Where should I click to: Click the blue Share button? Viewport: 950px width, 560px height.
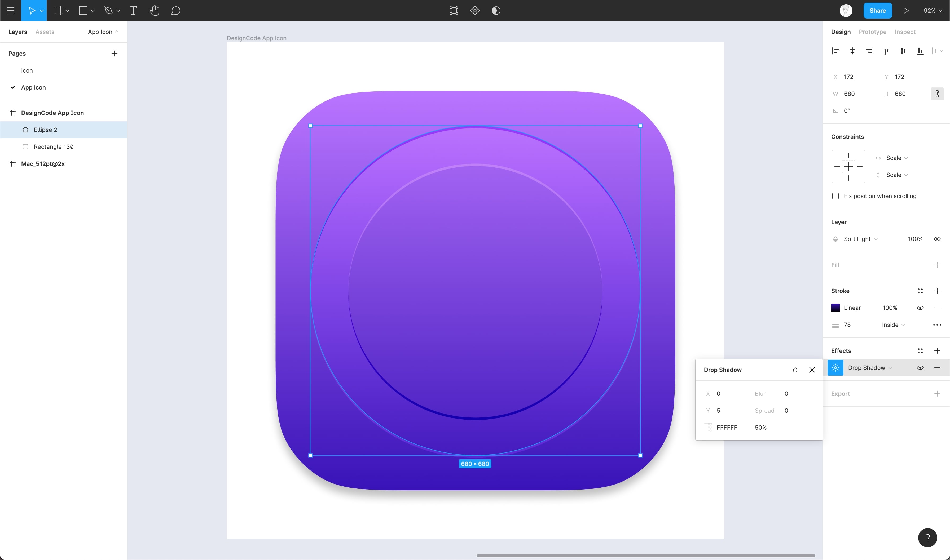point(877,11)
